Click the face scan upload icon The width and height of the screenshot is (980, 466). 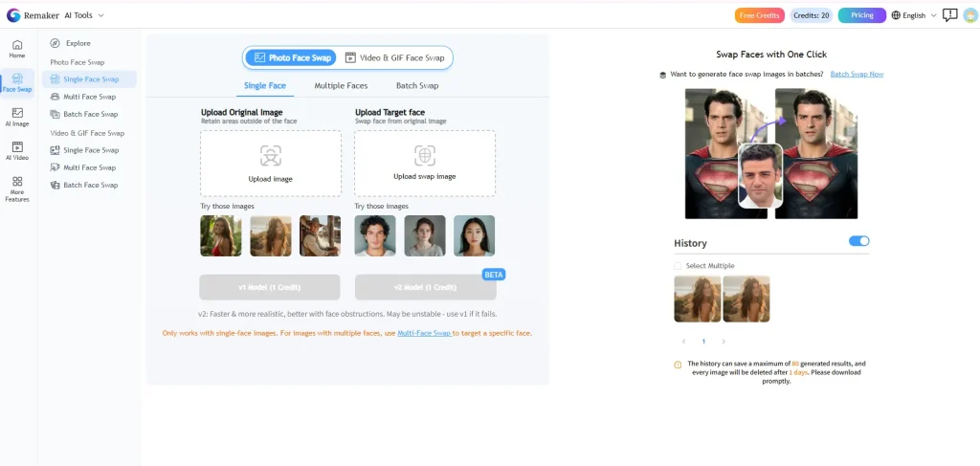[271, 156]
